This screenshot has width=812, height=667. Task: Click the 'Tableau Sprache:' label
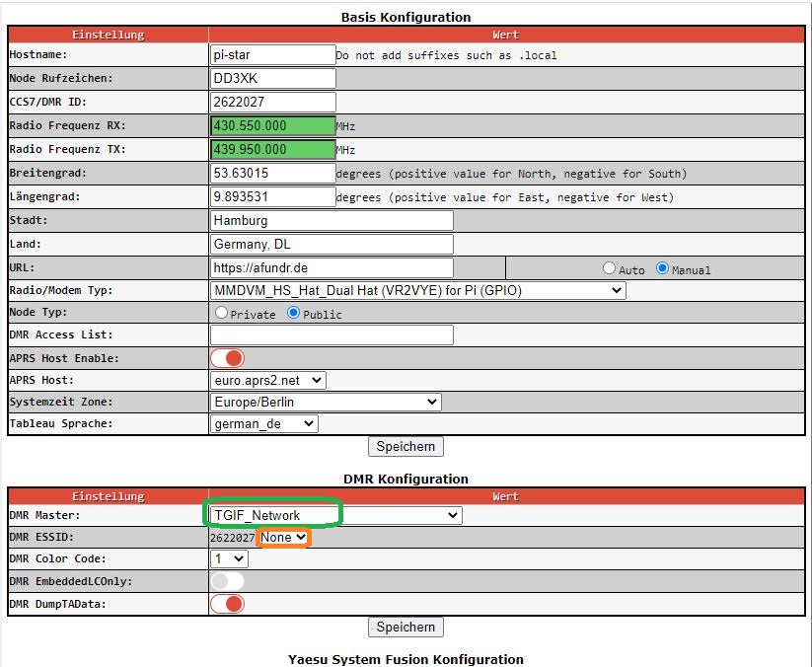point(61,423)
